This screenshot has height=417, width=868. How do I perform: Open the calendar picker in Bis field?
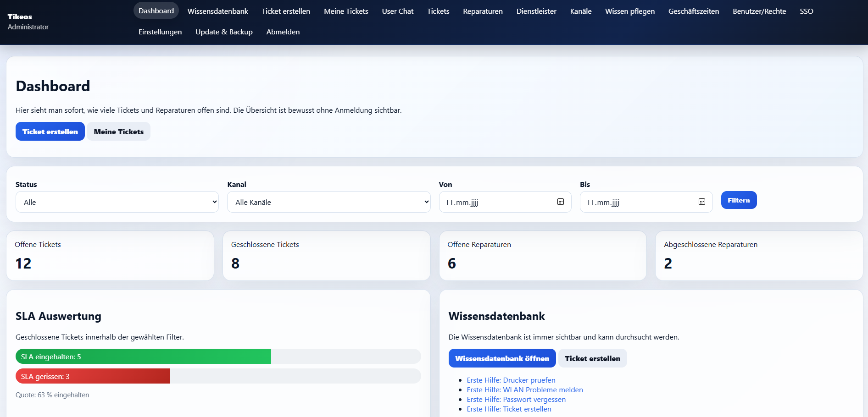click(x=701, y=202)
